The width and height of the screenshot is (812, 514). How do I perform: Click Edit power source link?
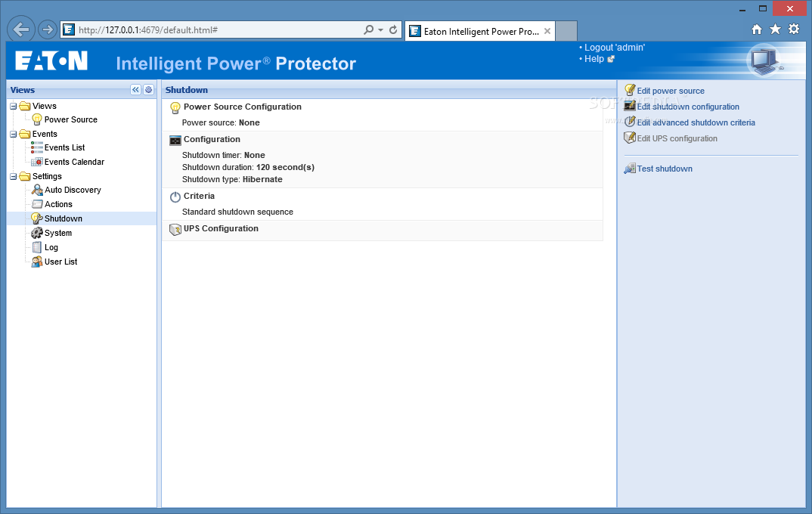coord(671,91)
